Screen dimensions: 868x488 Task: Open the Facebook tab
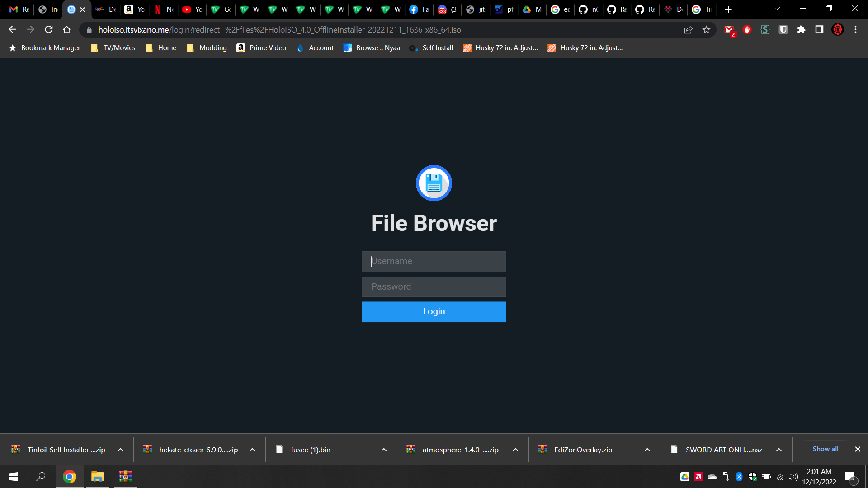[x=419, y=9]
